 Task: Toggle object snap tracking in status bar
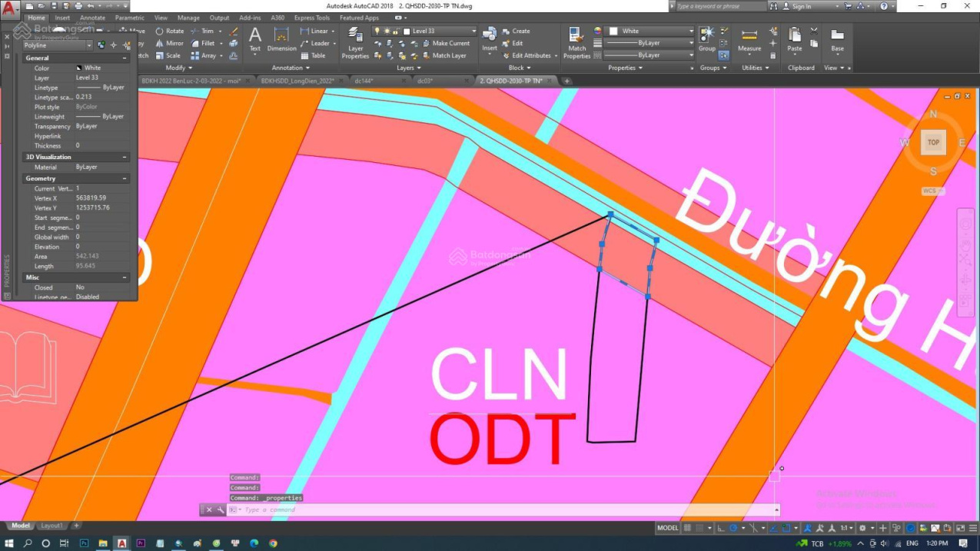coord(772,528)
